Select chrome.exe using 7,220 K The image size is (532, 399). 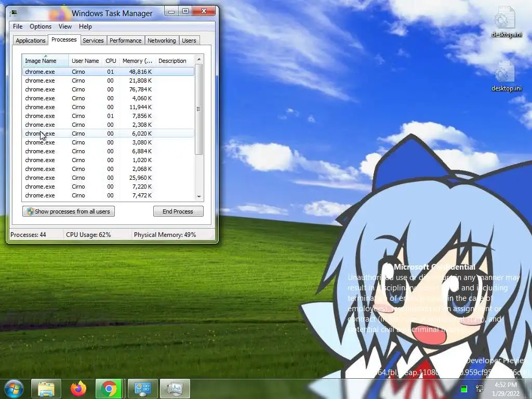point(108,187)
